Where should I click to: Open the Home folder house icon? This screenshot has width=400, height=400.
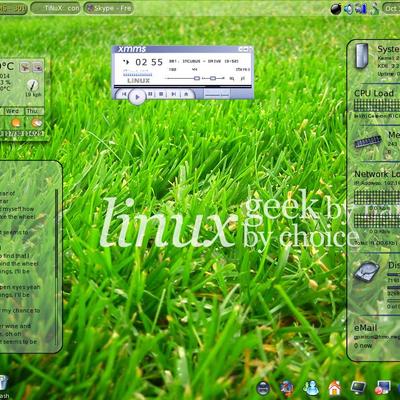[x=335, y=388]
